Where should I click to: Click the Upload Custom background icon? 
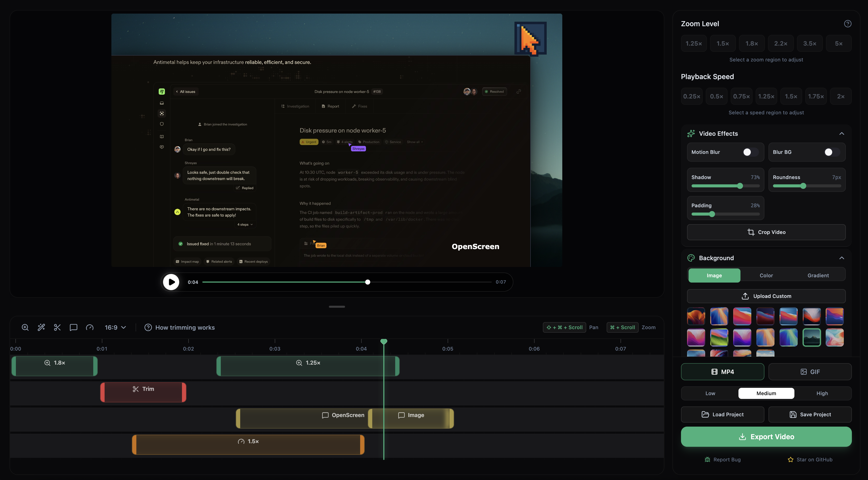pos(745,296)
